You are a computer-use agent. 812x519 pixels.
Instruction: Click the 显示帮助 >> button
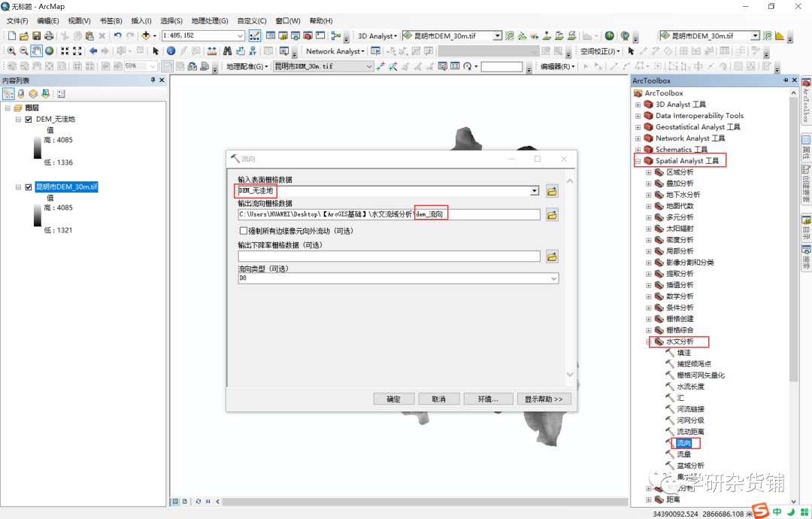[x=544, y=399]
